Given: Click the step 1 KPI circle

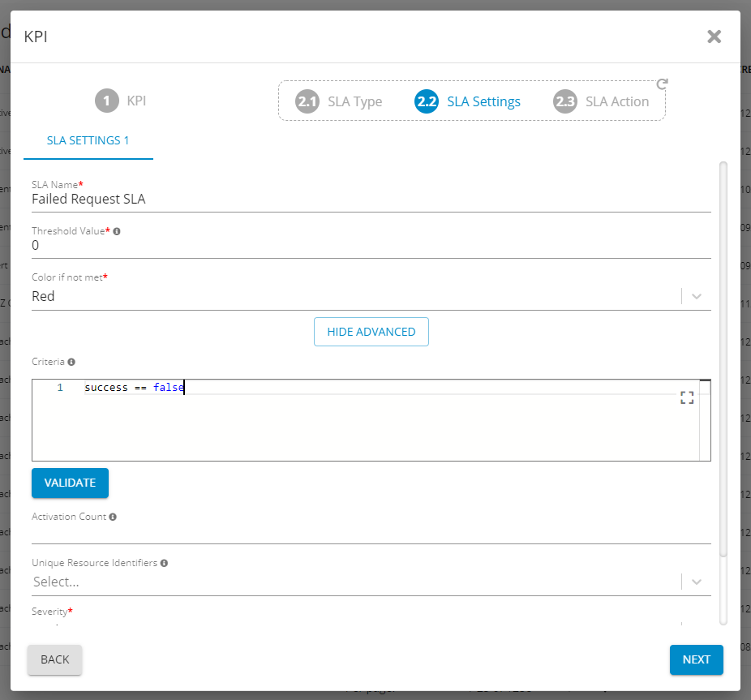Looking at the screenshot, I should 106,101.
